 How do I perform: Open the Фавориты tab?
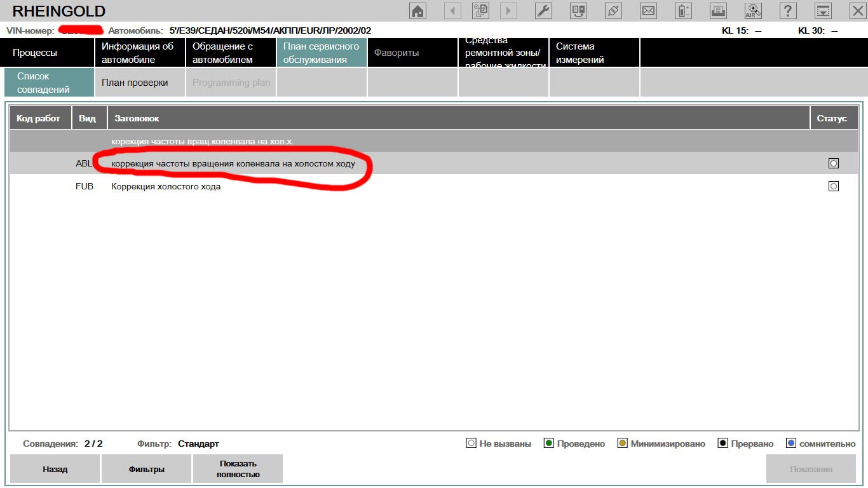pyautogui.click(x=412, y=53)
